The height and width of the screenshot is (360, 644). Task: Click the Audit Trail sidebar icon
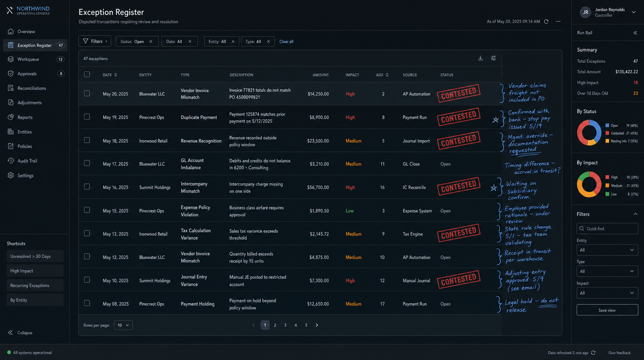pyautogui.click(x=11, y=161)
